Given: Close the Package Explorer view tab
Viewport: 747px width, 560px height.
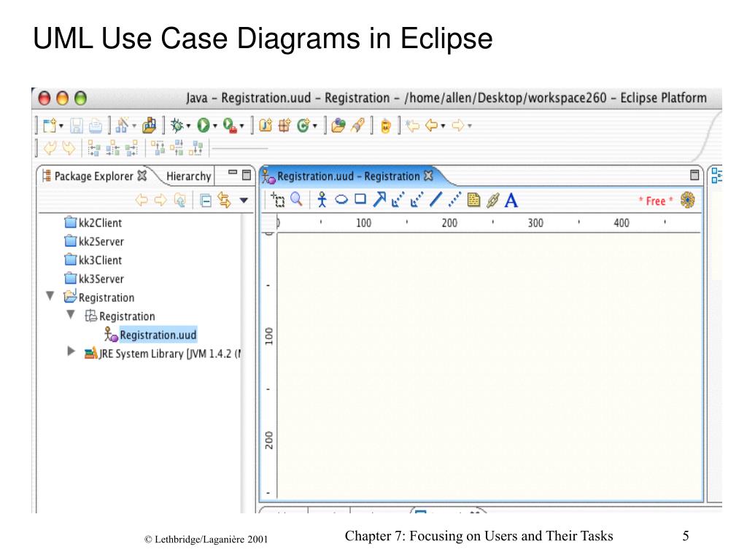Looking at the screenshot, I should (142, 176).
